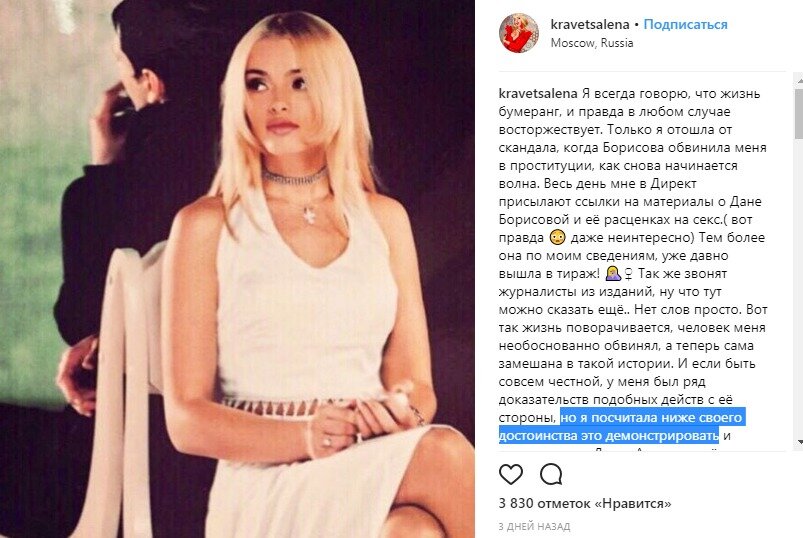Click kravetsalena username at caption start
Viewport: 803px width, 538px height.
click(538, 94)
